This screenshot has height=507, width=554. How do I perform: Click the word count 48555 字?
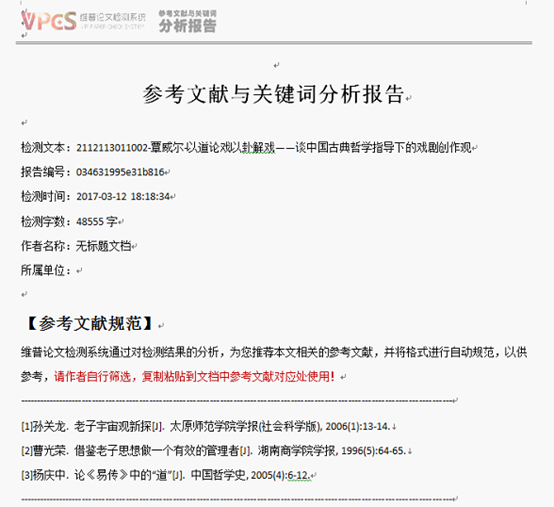pos(97,222)
